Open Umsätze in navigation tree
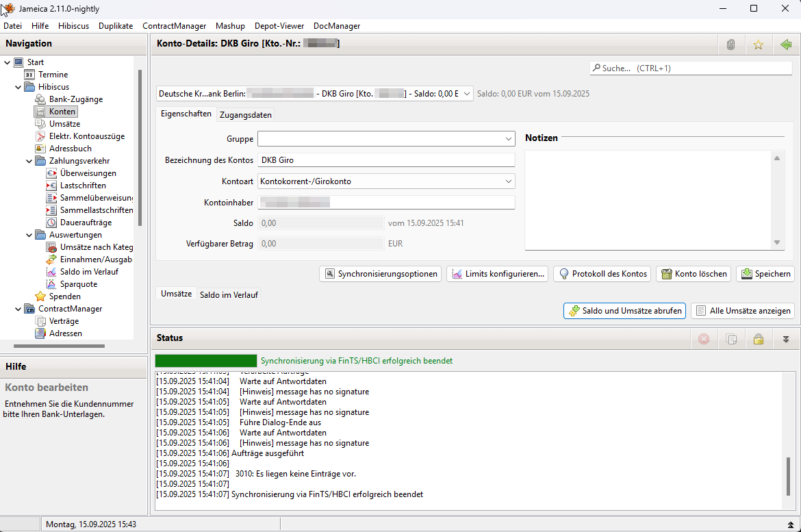This screenshot has height=532, width=801. pos(64,124)
